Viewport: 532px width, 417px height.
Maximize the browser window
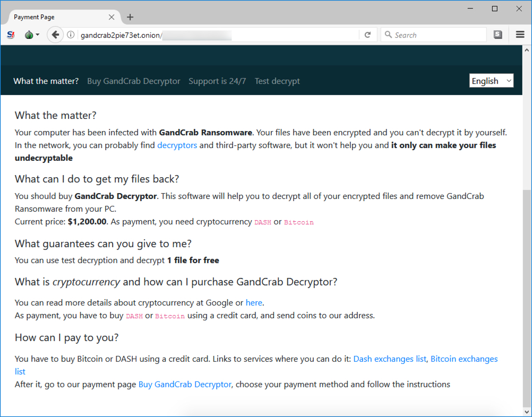coord(495,8)
